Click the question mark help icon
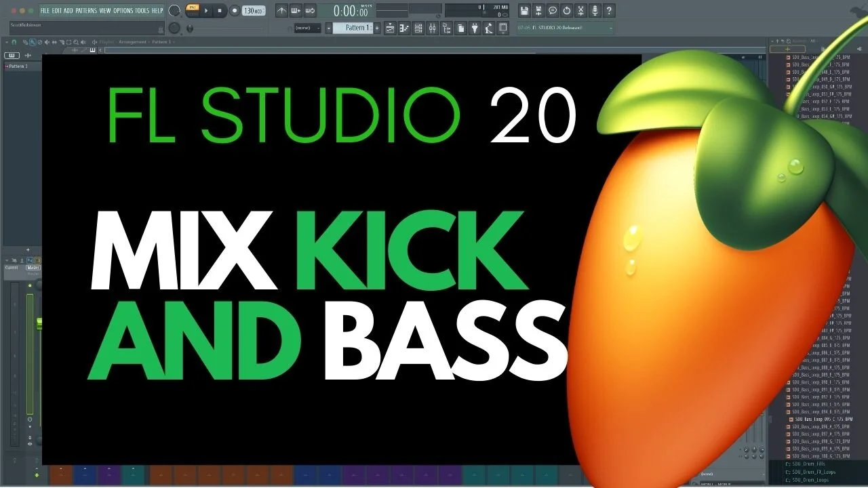Image resolution: width=868 pixels, height=488 pixels. point(609,10)
